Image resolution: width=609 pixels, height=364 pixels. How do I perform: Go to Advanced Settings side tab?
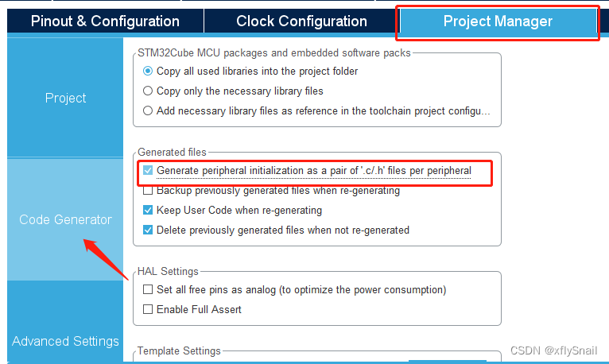pos(65,341)
